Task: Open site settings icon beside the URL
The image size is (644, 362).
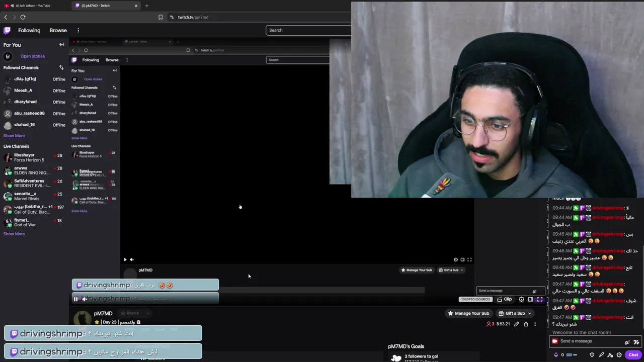Action: [x=172, y=17]
